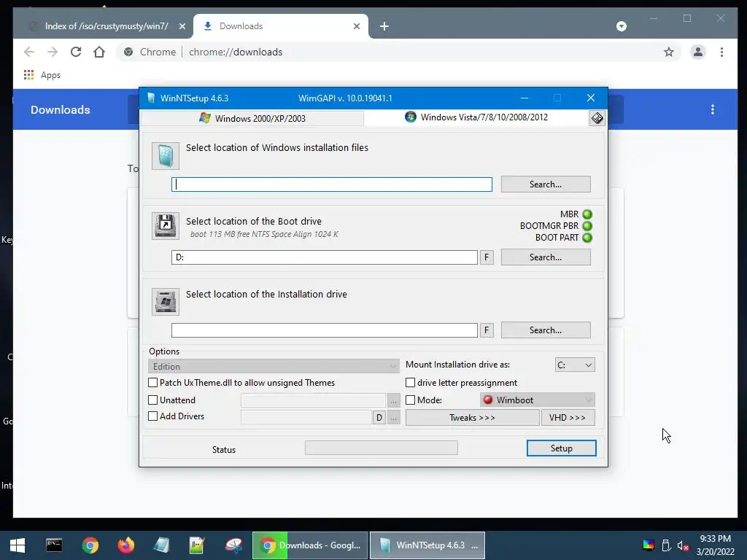Select the Downloads Chrome tab
Image resolution: width=747 pixels, height=560 pixels.
[x=280, y=26]
